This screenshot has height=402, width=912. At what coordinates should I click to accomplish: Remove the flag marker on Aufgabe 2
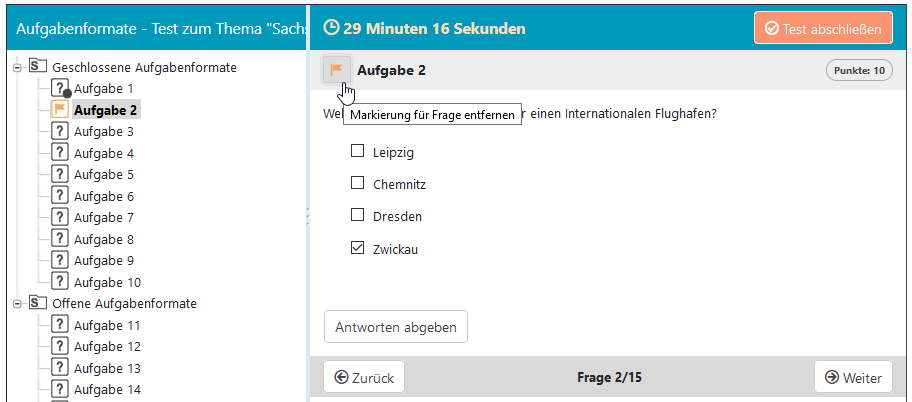[x=337, y=70]
